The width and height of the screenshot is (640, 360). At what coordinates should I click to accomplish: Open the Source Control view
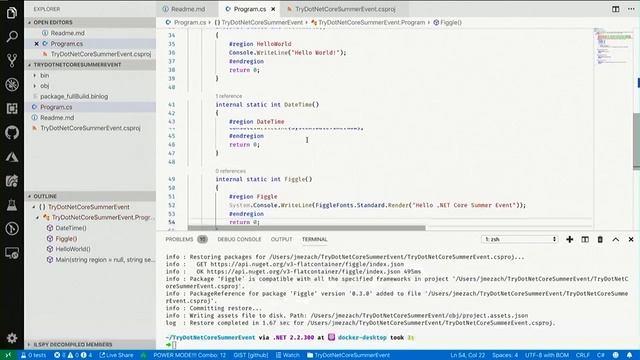point(11,60)
